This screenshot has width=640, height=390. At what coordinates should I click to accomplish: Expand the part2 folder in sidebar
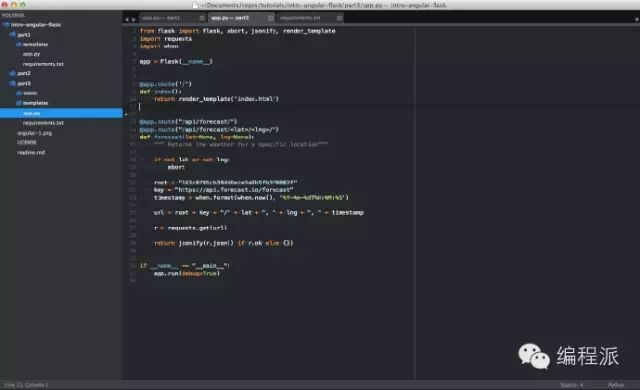click(x=13, y=73)
